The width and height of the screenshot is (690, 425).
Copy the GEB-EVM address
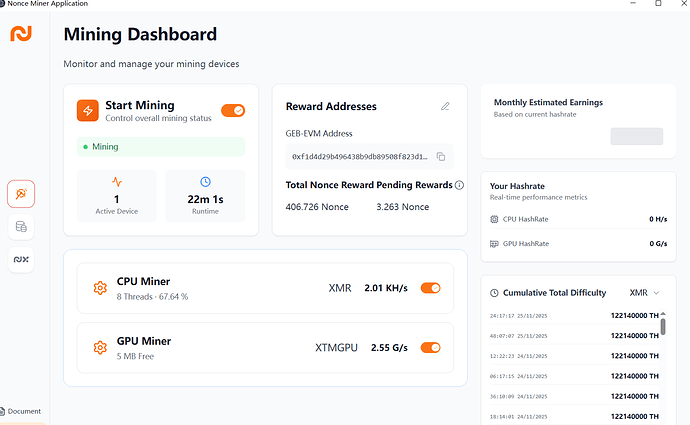point(440,157)
